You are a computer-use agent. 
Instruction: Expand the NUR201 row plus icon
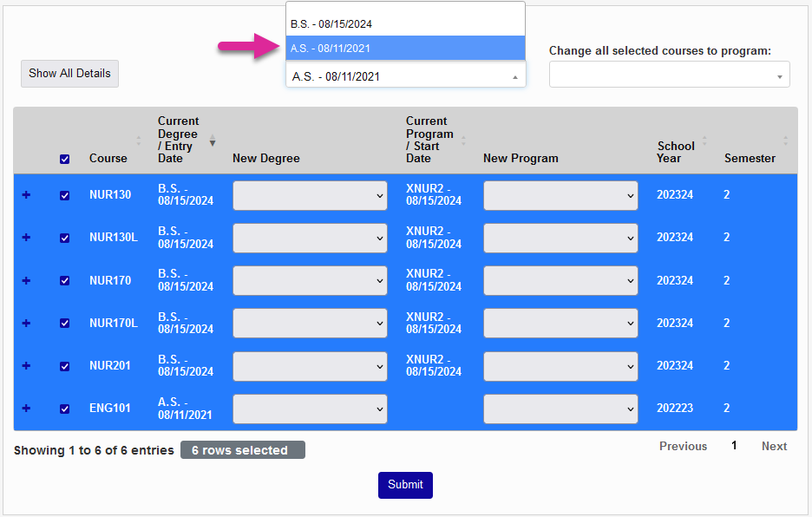[x=26, y=366]
